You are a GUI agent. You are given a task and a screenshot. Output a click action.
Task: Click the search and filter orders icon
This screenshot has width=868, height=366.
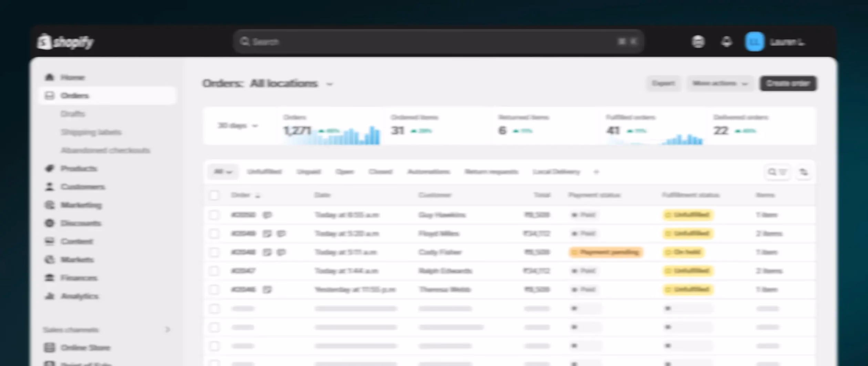777,172
